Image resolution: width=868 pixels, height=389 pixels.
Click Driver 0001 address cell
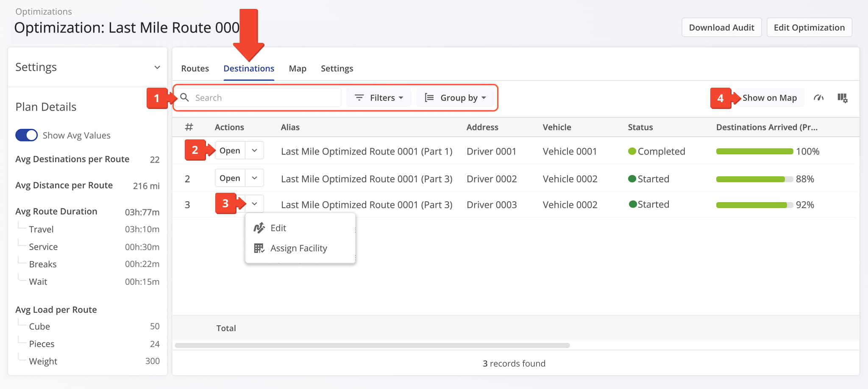(x=491, y=151)
